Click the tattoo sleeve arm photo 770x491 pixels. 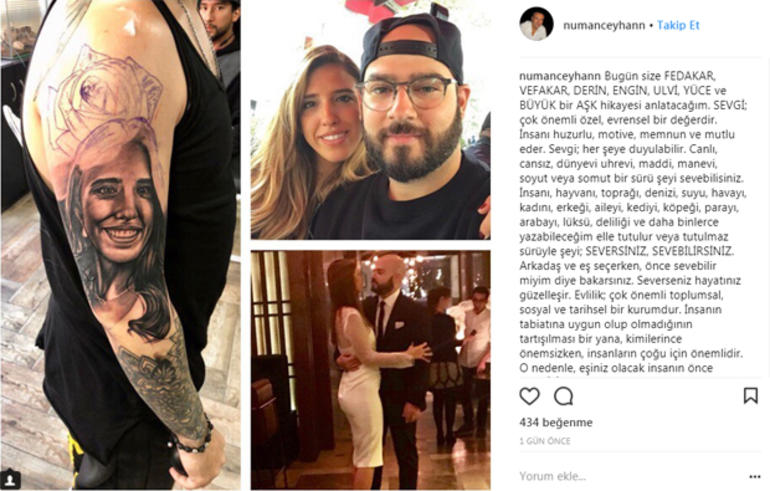pos(121,245)
